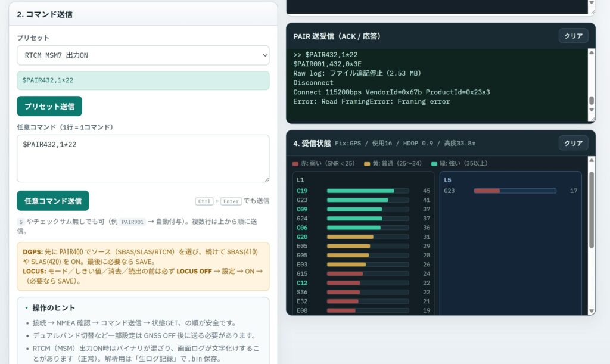Click satellite label "G23" in L1 list
The width and height of the screenshot is (610, 364).
coord(302,200)
